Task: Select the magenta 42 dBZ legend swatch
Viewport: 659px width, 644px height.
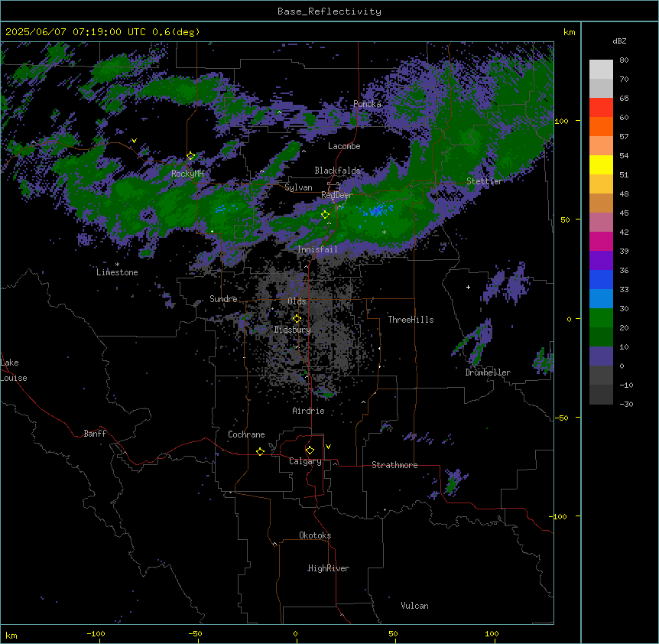Action: click(x=601, y=241)
